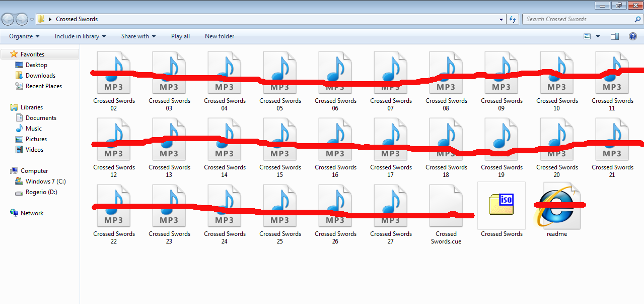Open the Share with dropdown

click(138, 36)
